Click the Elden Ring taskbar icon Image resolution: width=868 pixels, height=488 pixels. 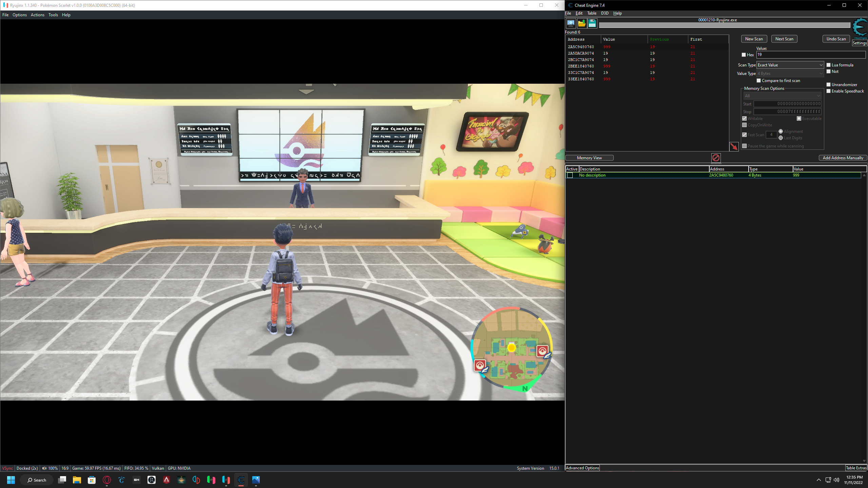click(x=181, y=480)
